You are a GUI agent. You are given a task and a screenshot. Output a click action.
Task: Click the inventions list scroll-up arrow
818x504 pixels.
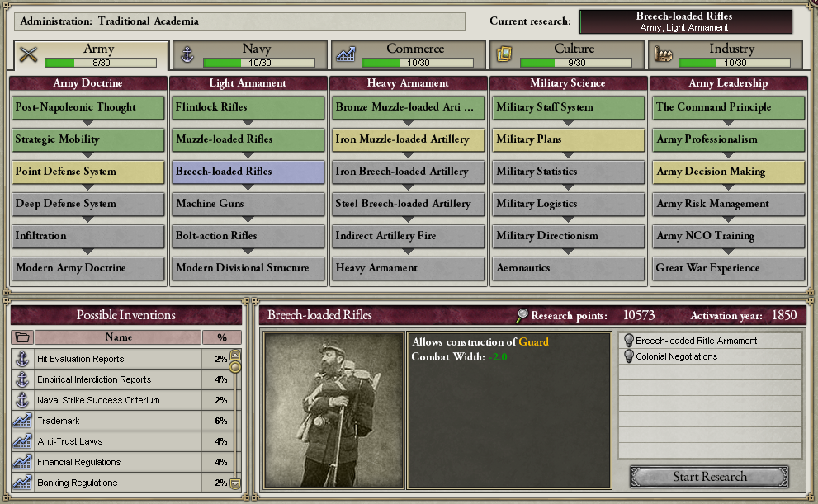click(x=235, y=355)
